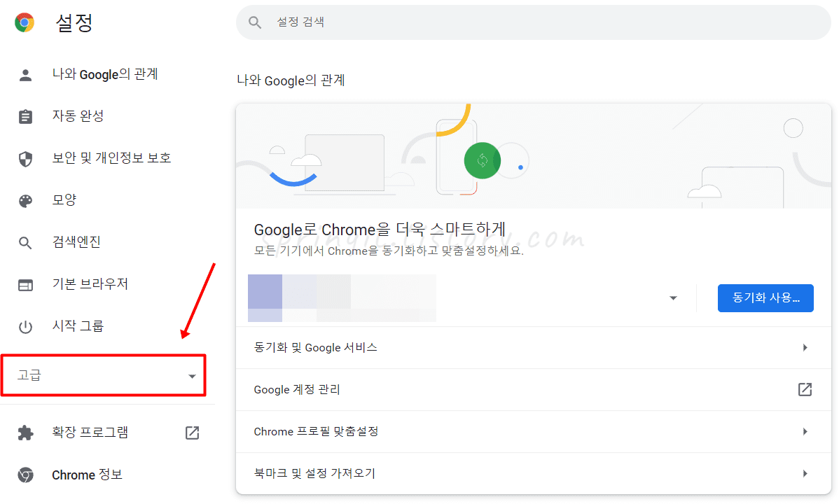
Task: Click the search icon next to 검색엔진
Action: point(25,243)
